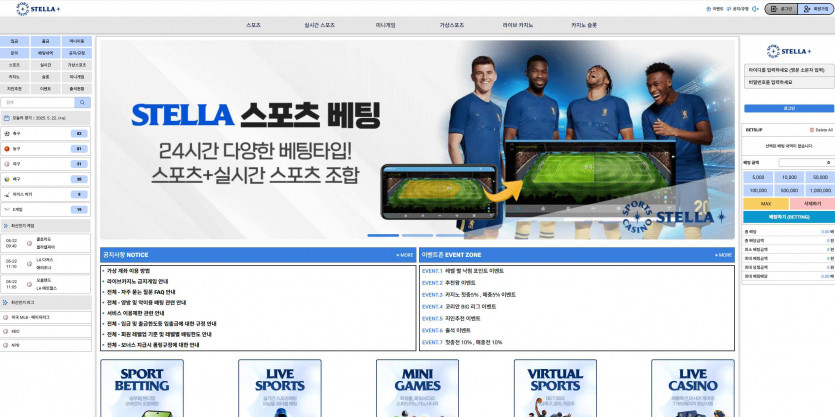
Task: Click the league icon beside KBO
Action: (x=6, y=331)
